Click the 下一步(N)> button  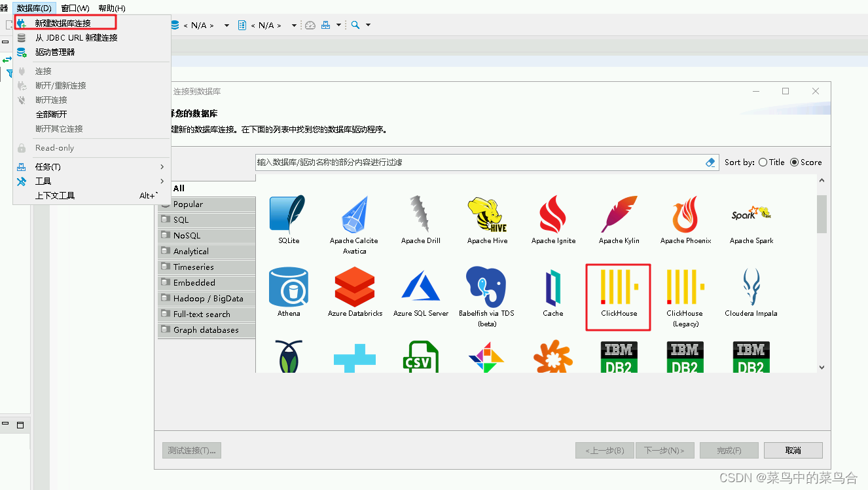tap(664, 450)
